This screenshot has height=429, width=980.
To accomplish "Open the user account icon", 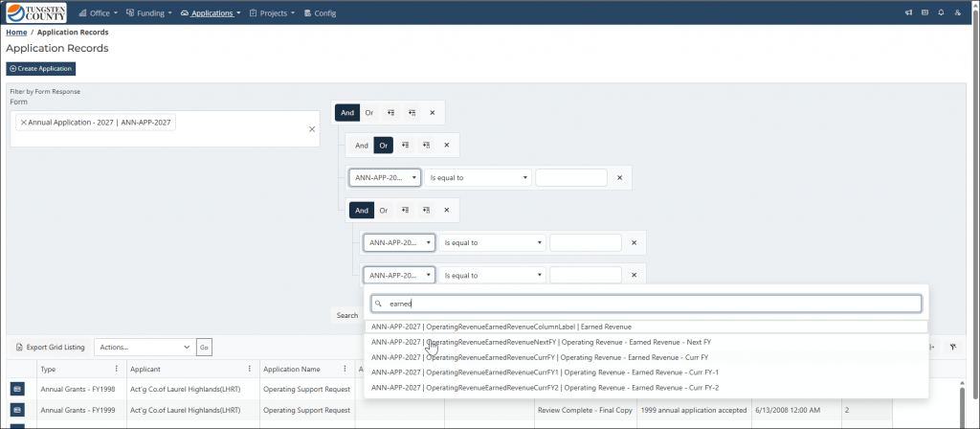I will click(957, 13).
